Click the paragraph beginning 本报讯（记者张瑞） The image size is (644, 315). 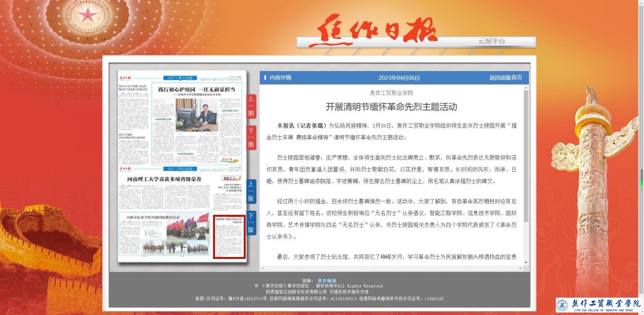[391, 131]
